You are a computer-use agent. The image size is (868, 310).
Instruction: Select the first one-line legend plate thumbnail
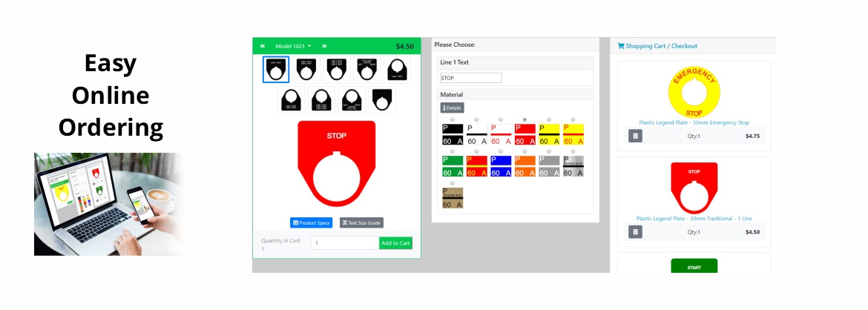[276, 70]
